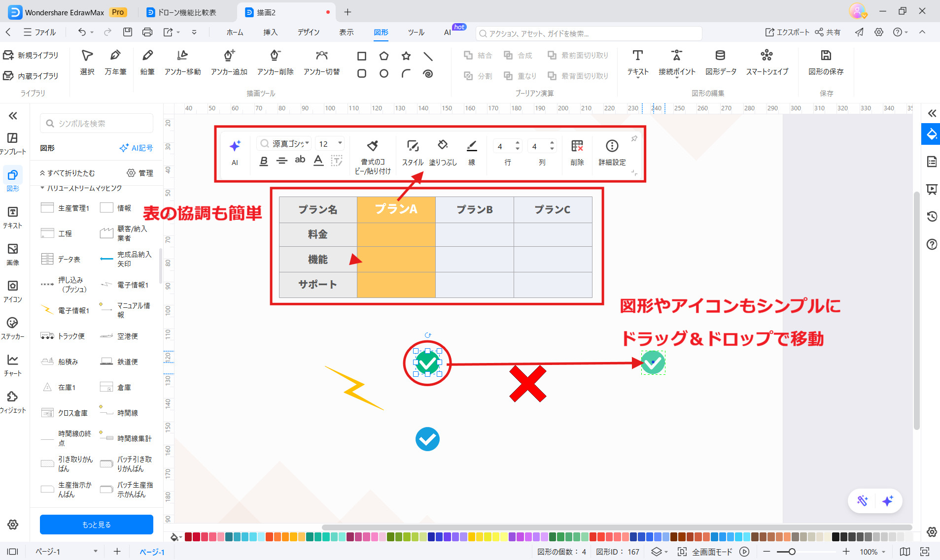Click すべて折りたたむ
This screenshot has width=940, height=560.
pyautogui.click(x=68, y=173)
